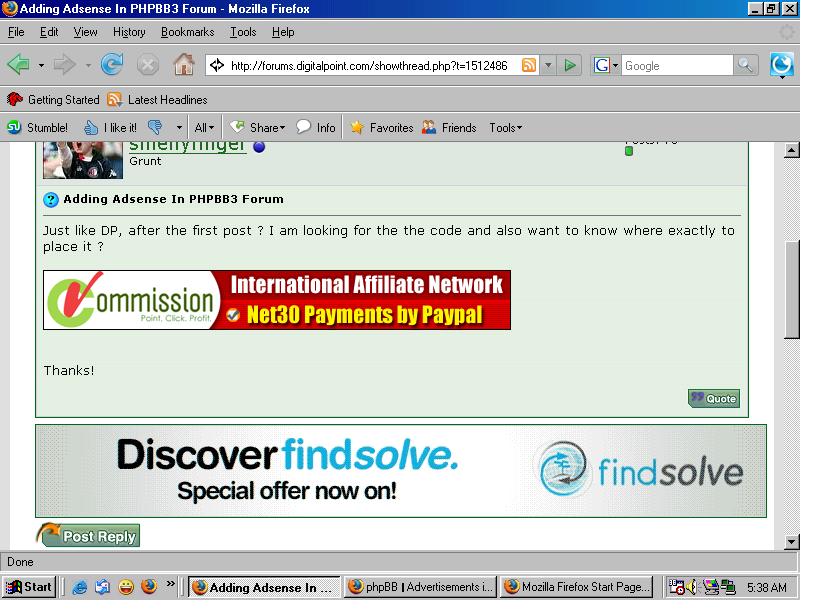
Task: Open the Forward history dropdown arrow
Action: 88,66
